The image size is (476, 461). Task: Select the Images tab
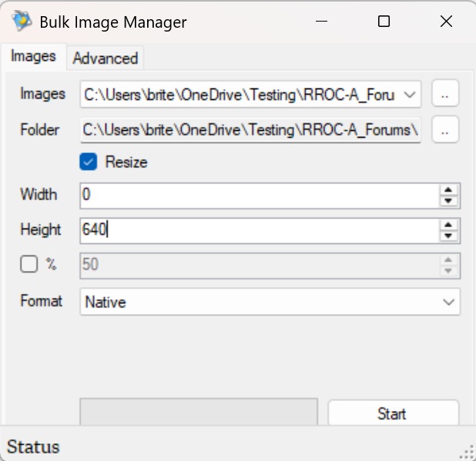coord(33,56)
